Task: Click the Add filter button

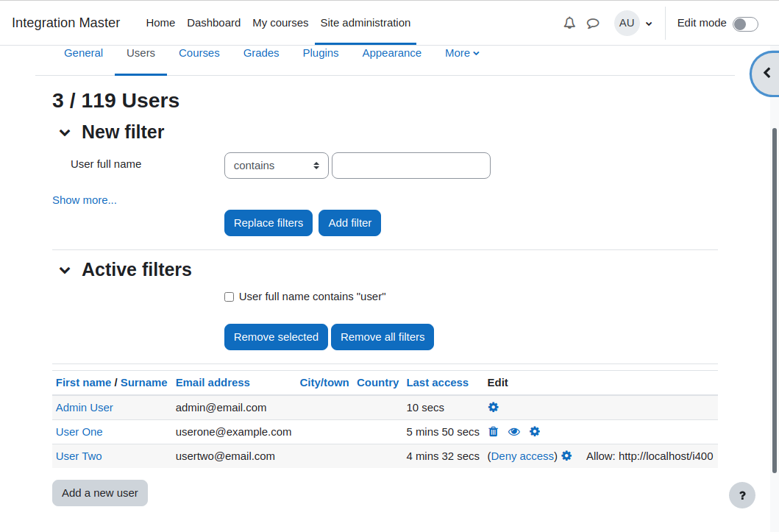Action: pyautogui.click(x=349, y=223)
